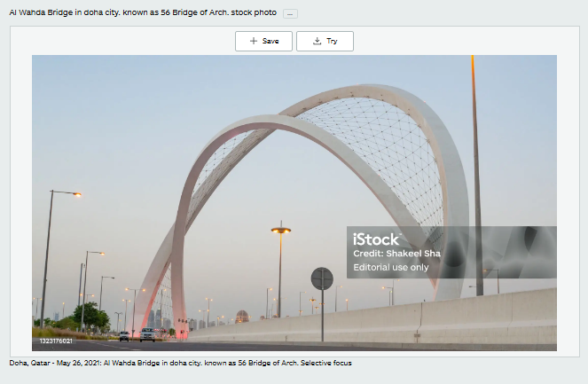Click the plus icon on Save

pos(254,41)
